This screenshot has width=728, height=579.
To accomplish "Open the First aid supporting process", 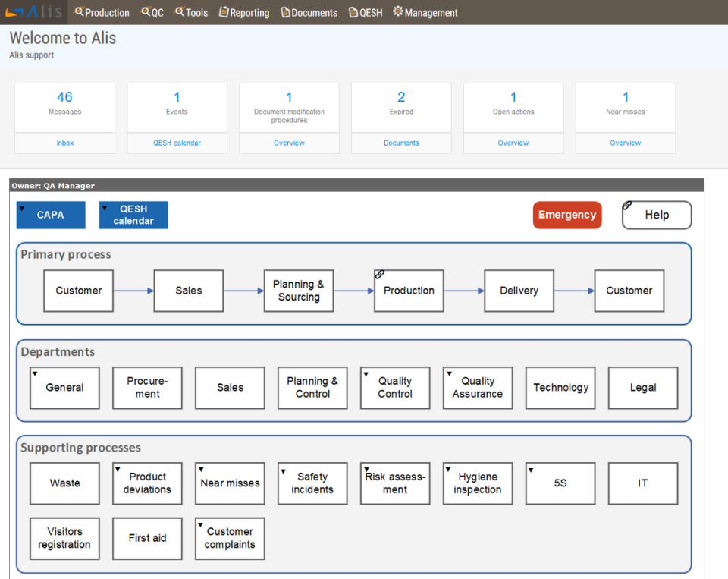I will [147, 538].
